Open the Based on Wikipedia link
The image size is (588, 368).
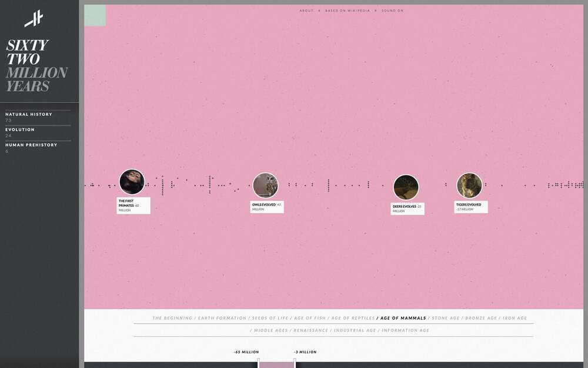click(348, 11)
